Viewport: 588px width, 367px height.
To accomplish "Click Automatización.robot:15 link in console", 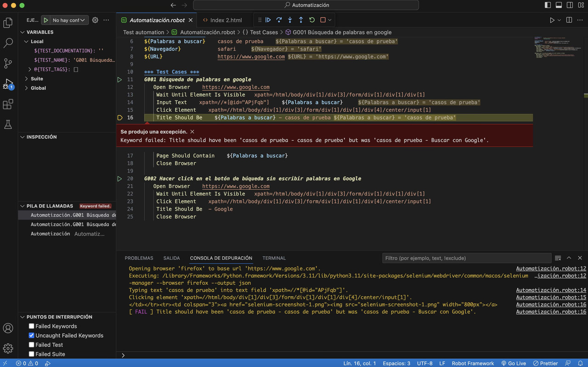I will (x=551, y=298).
